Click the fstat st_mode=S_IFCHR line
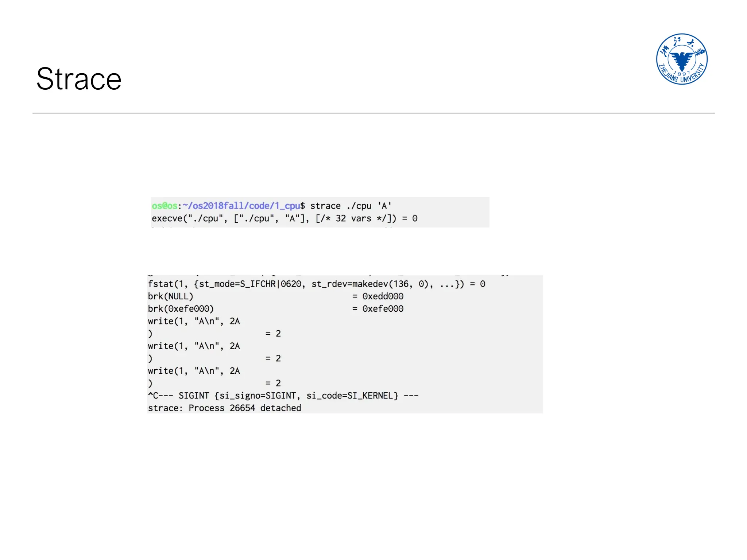747x560 pixels. coord(316,284)
